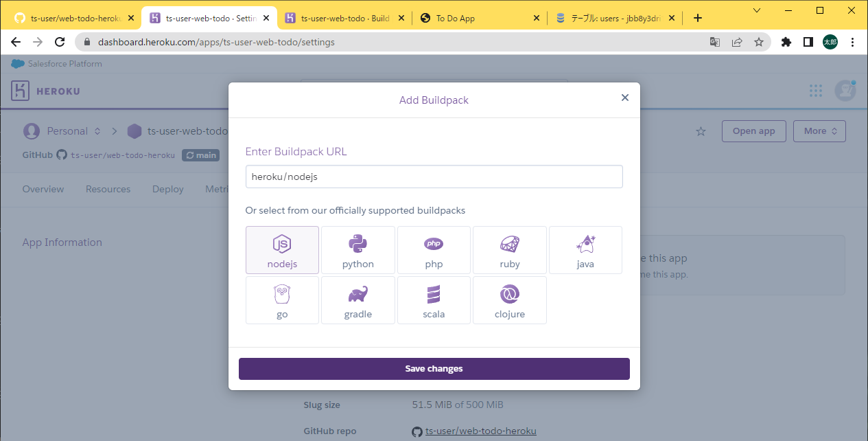Favorite the app with star icon
The height and width of the screenshot is (441, 868).
[x=701, y=131]
